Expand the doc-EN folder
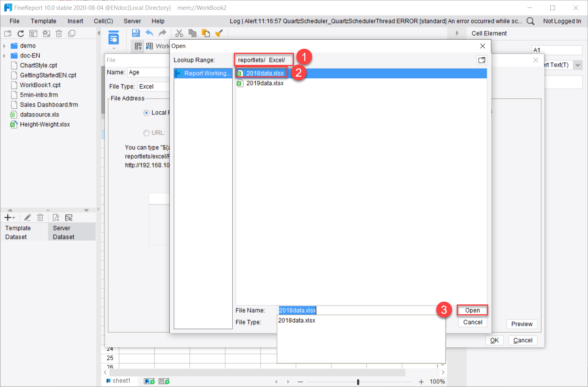Viewport: 588px width, 387px height. pos(4,55)
